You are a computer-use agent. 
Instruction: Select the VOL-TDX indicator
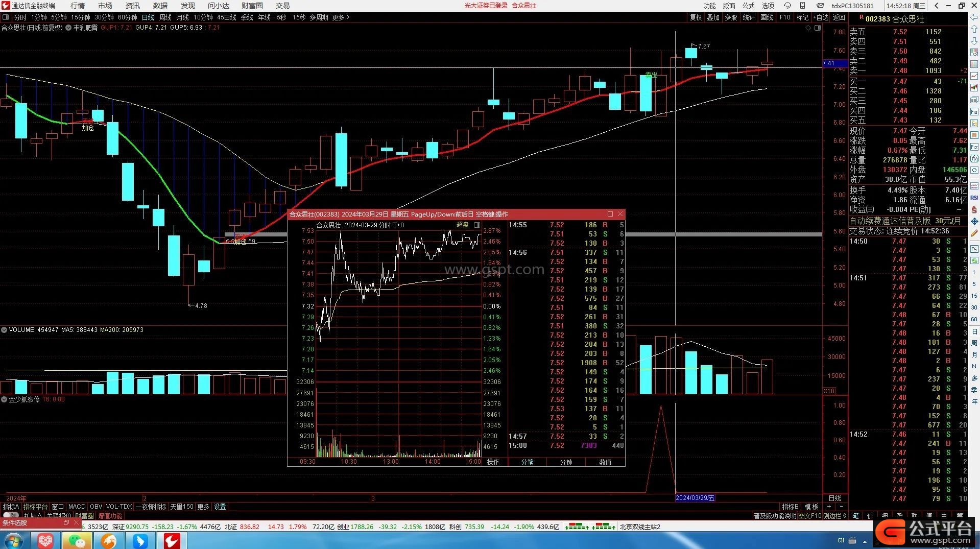tap(118, 507)
